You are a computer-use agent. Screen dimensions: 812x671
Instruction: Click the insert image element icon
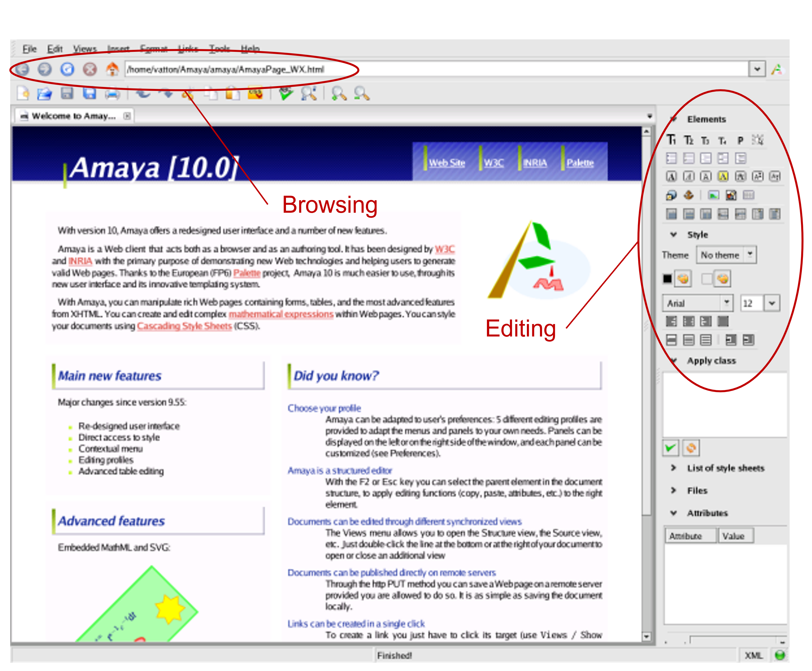coord(713,195)
